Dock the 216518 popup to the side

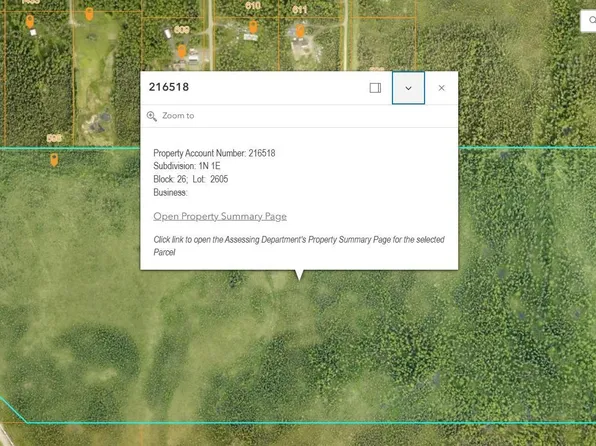[x=375, y=88]
